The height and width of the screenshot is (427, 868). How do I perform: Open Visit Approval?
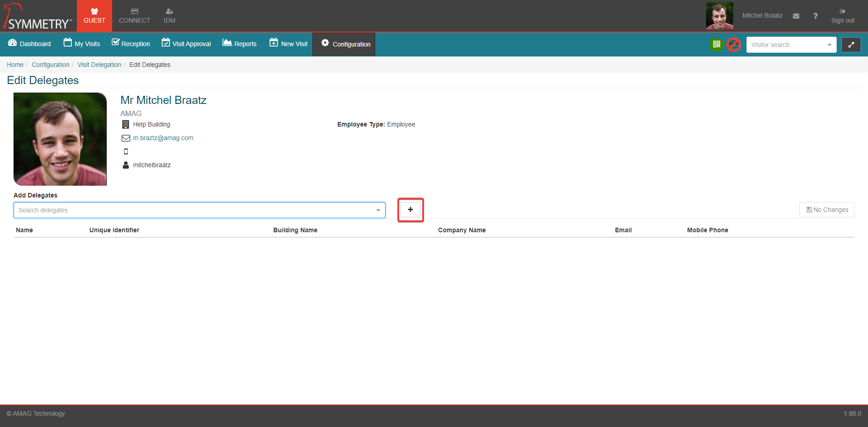click(x=186, y=44)
